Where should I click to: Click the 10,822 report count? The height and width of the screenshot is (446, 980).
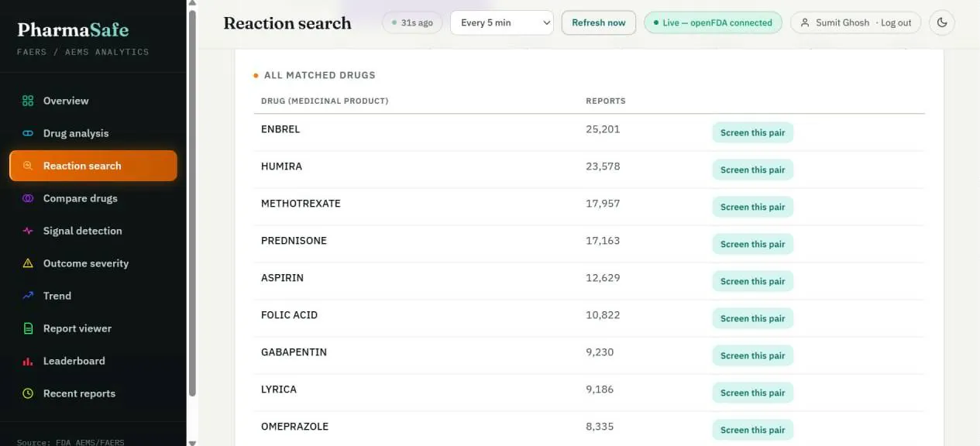(x=603, y=315)
